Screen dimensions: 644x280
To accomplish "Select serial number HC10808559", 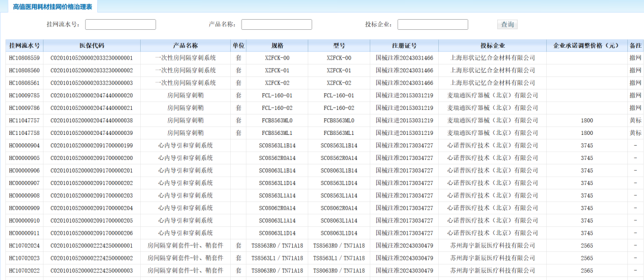I will pyautogui.click(x=24, y=58).
